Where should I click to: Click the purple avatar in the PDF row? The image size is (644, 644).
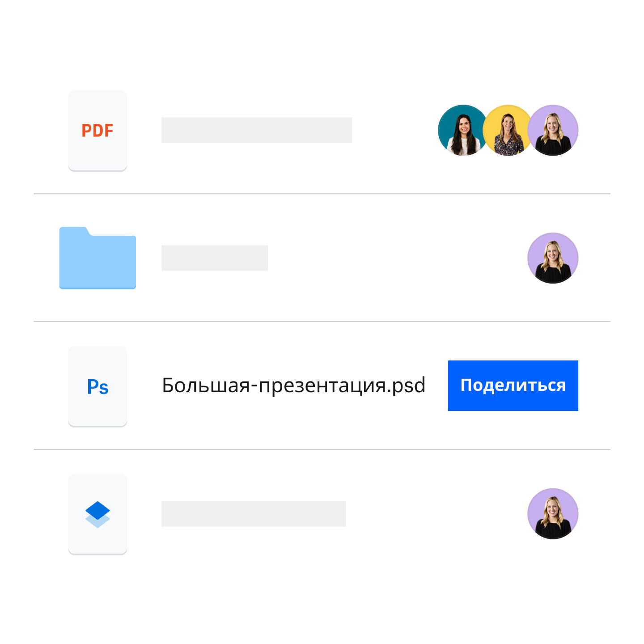[x=553, y=130]
